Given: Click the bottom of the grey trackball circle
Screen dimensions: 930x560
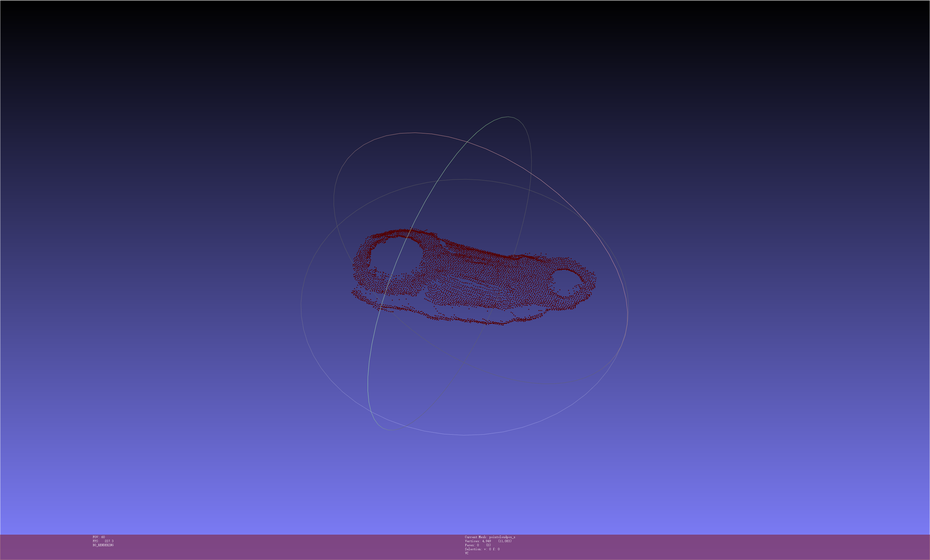Looking at the screenshot, I should (464, 435).
